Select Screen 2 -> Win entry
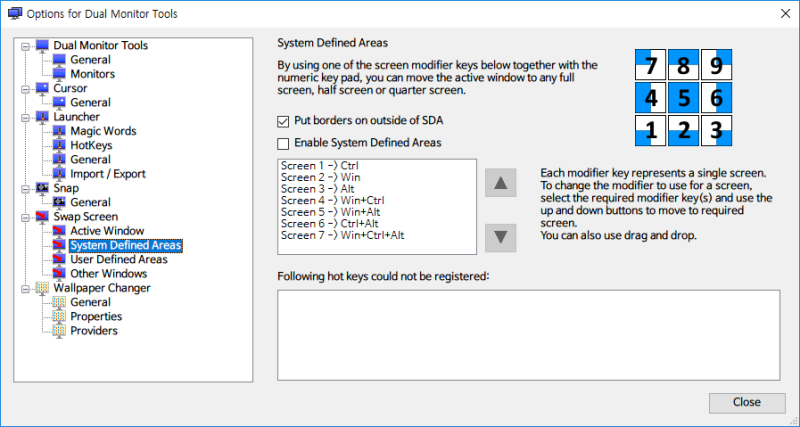This screenshot has width=800, height=427. 320,178
